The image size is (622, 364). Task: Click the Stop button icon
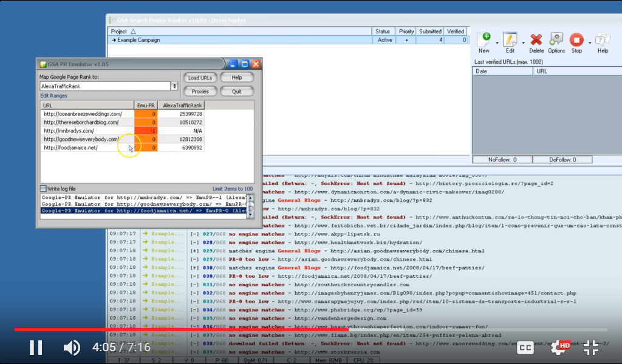[577, 43]
